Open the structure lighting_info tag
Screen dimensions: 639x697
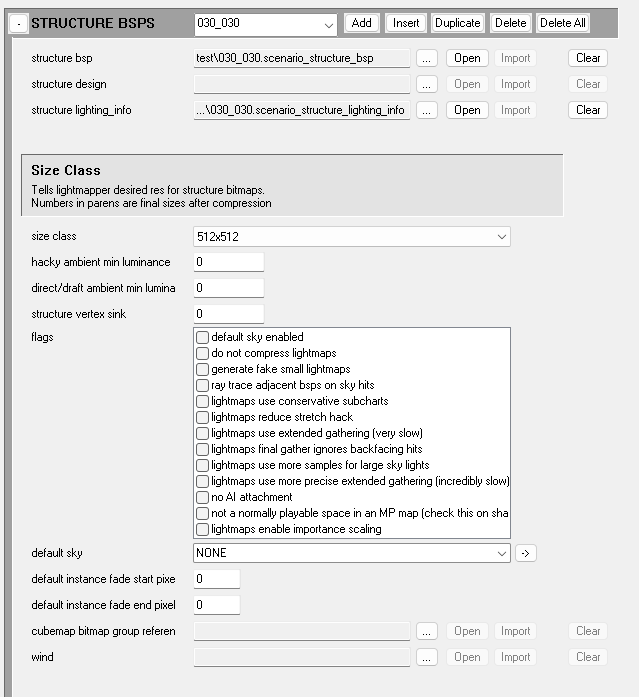tap(467, 110)
